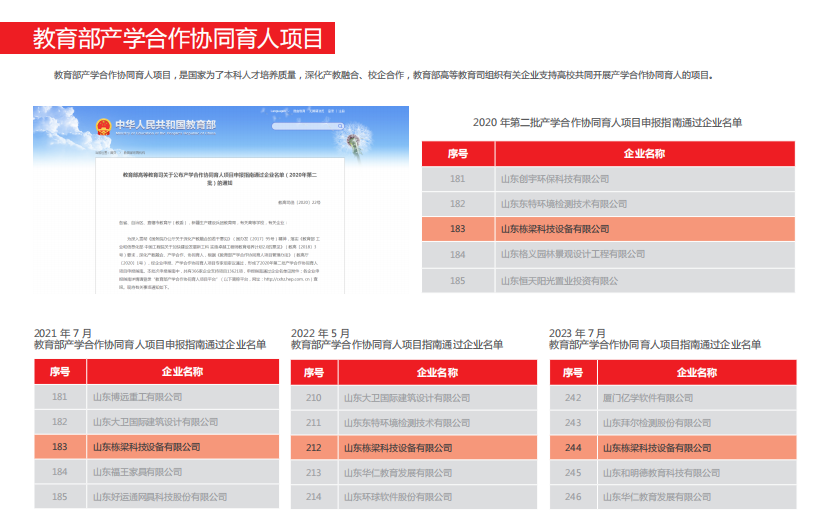Click the 企业名称 header of the 2020 table
Viewport: 831px width, 522px height.
click(645, 154)
